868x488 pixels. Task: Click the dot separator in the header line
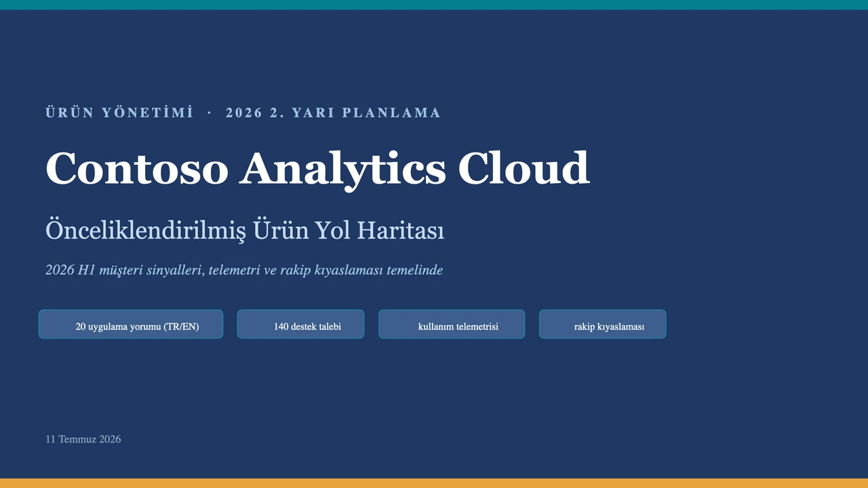(x=209, y=113)
